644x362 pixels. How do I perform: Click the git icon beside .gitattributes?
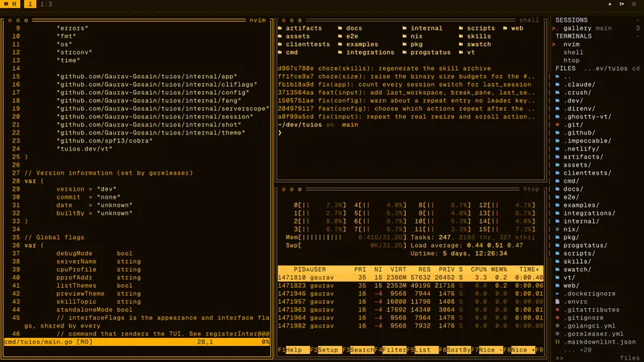click(557, 310)
